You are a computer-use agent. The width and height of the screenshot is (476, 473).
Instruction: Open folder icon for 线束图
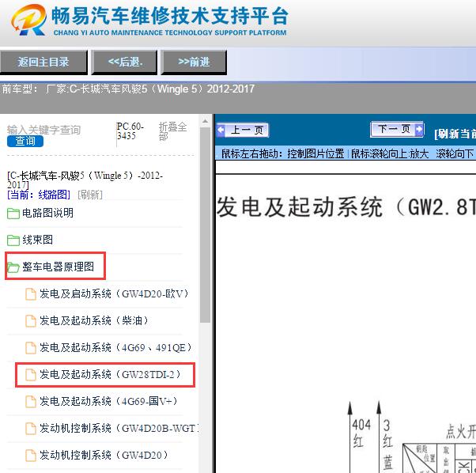(x=13, y=240)
